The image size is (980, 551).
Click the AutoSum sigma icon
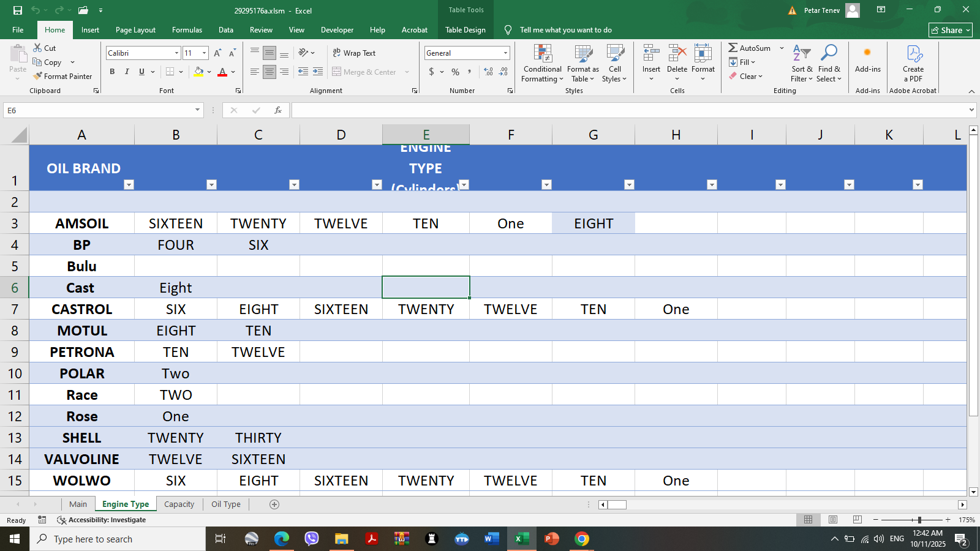point(733,48)
